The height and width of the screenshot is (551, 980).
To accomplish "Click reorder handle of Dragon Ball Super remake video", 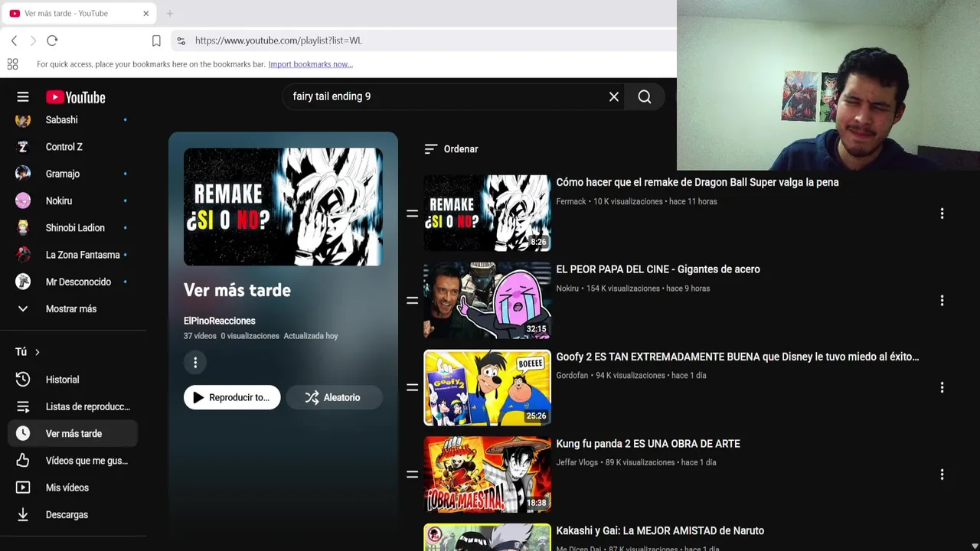I will coord(412,214).
